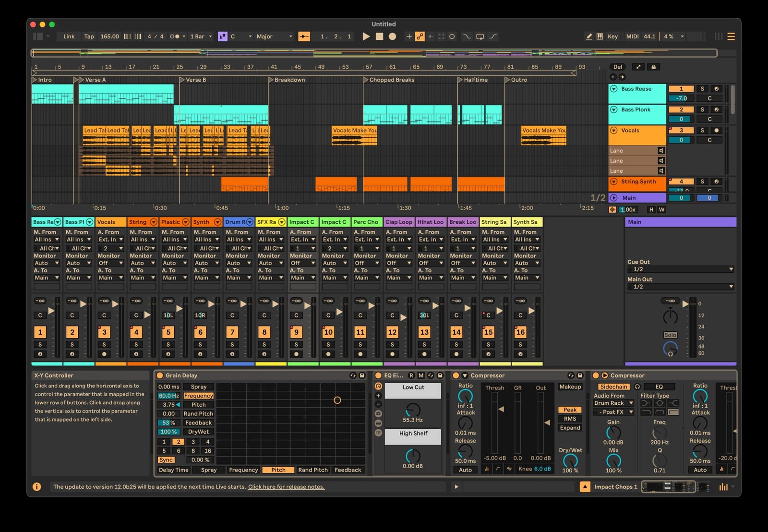Mute the Vocals track activator numbered 3
This screenshot has height=532, width=768.
(x=681, y=130)
